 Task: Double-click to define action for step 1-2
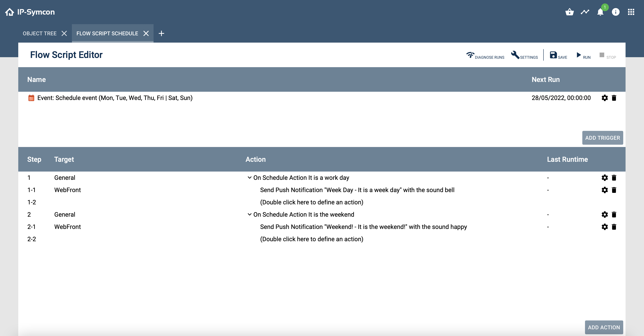click(x=311, y=202)
